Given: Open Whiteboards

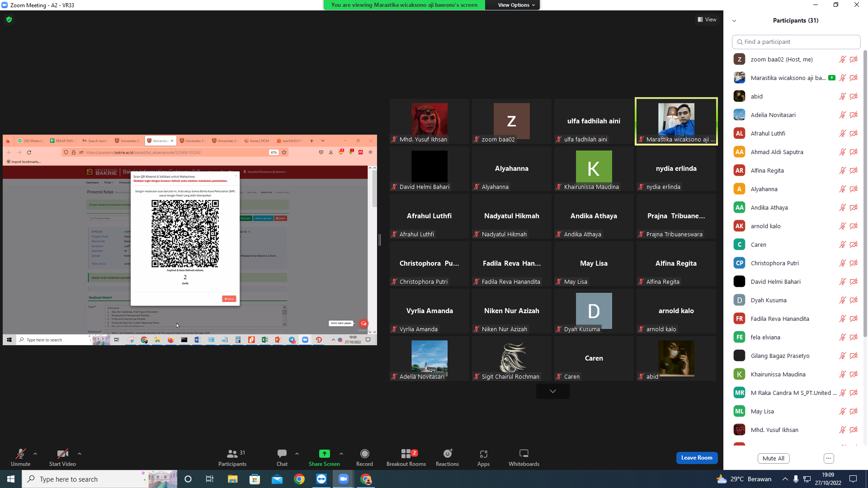Looking at the screenshot, I should (524, 457).
